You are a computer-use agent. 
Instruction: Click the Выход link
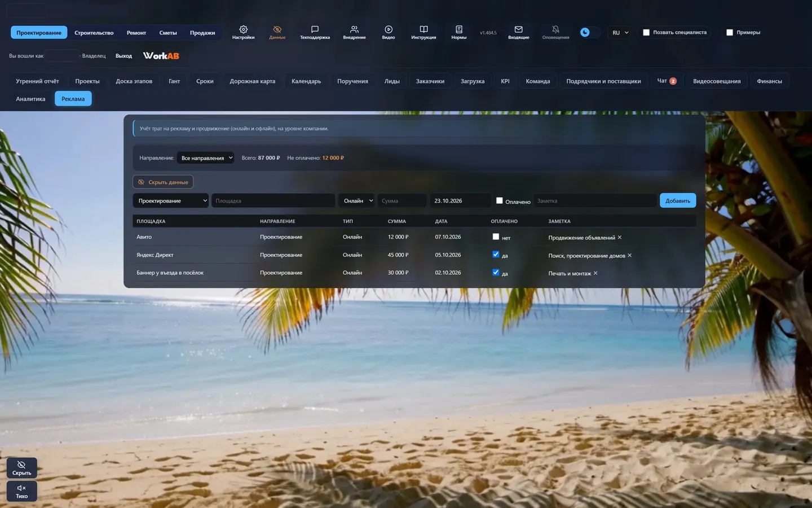tap(123, 56)
